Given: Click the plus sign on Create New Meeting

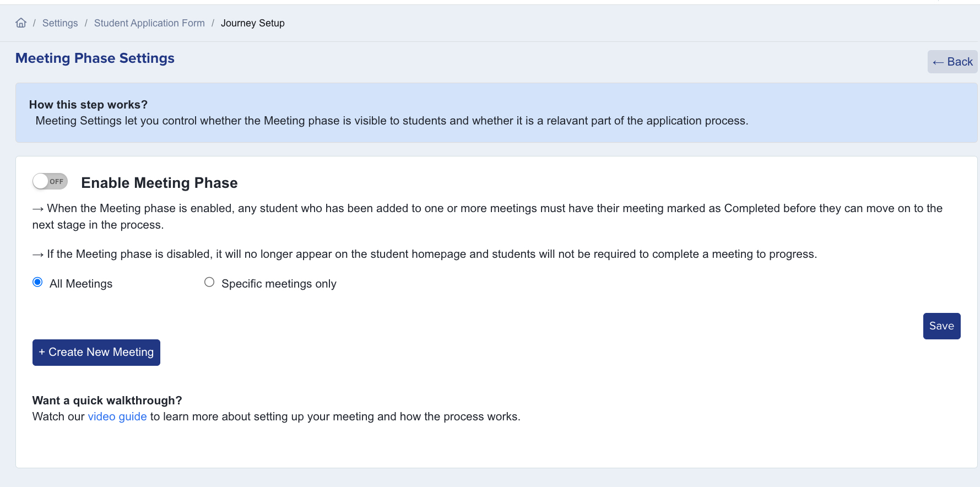Looking at the screenshot, I should [42, 352].
